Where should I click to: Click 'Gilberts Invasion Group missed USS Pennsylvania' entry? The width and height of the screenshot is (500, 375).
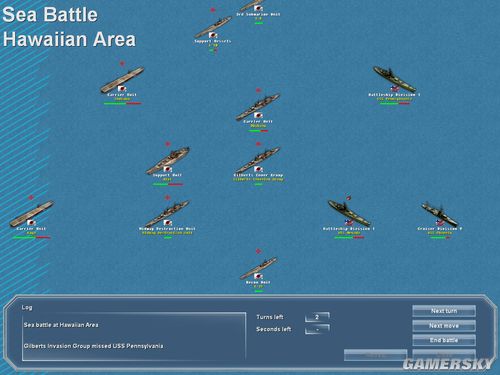click(93, 346)
